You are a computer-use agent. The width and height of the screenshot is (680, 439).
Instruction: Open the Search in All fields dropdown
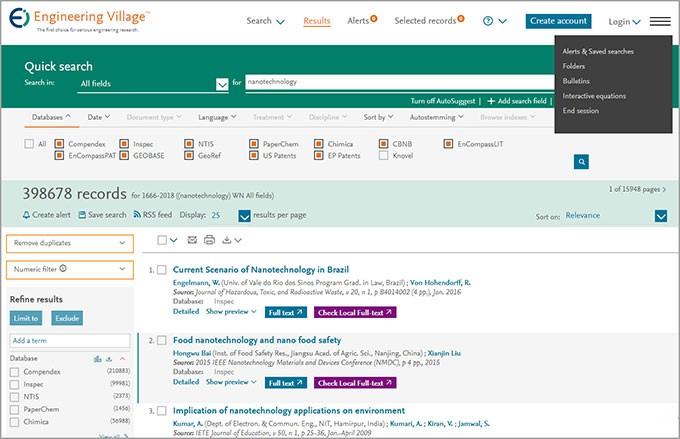pos(222,84)
